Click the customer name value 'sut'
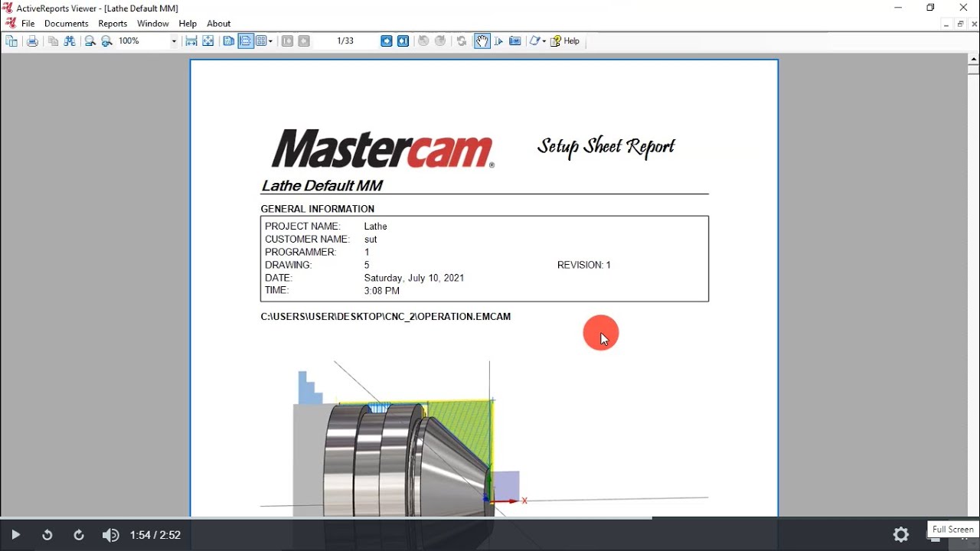 (371, 240)
